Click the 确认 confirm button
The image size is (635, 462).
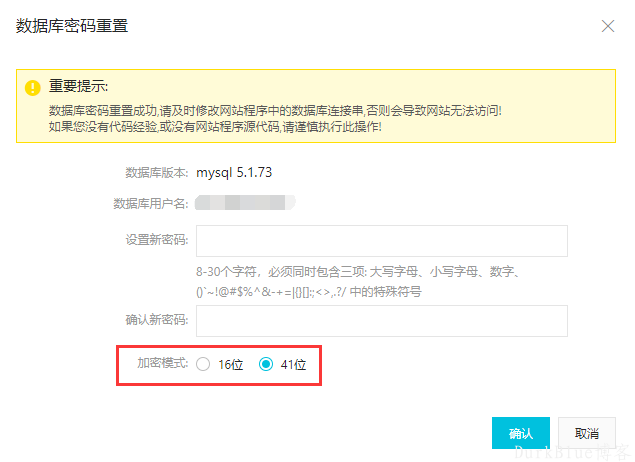point(521,433)
